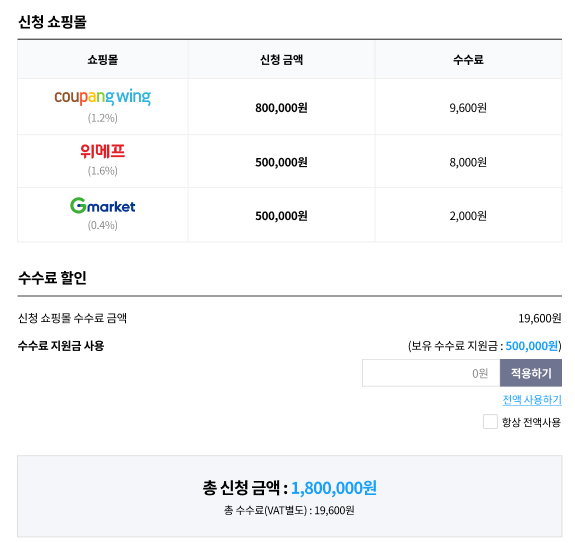Click the 적용하기 button
Image resolution: width=575 pixels, height=543 pixels.
point(531,373)
